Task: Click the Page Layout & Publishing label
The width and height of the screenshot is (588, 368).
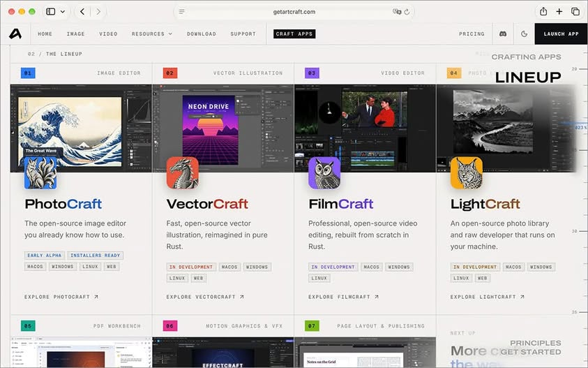Action: coord(381,326)
